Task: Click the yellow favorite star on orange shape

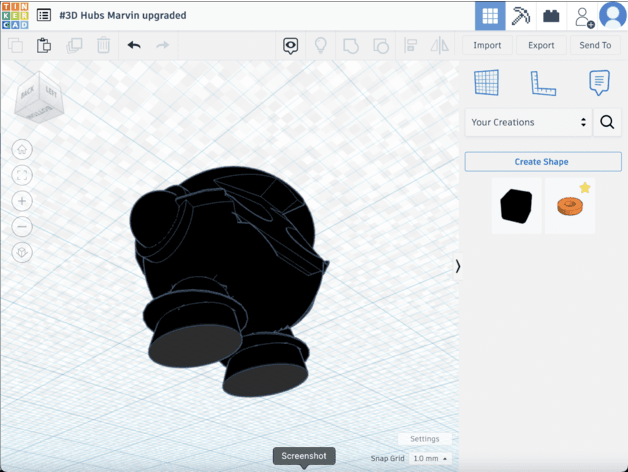Action: [x=585, y=188]
